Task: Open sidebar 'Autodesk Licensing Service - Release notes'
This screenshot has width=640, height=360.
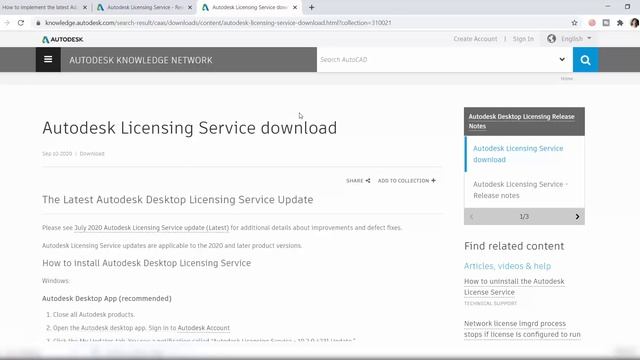Action: pyautogui.click(x=520, y=190)
